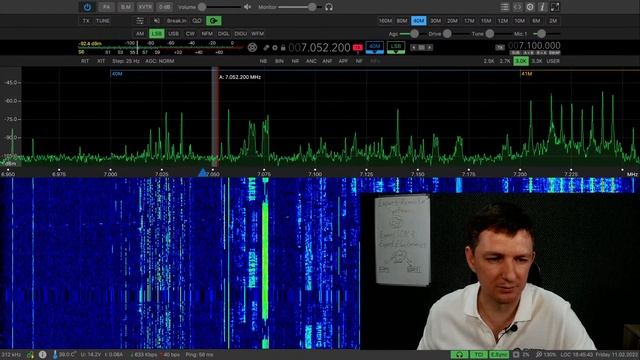Click the red TX indicator beside the frequency

(x=358, y=48)
